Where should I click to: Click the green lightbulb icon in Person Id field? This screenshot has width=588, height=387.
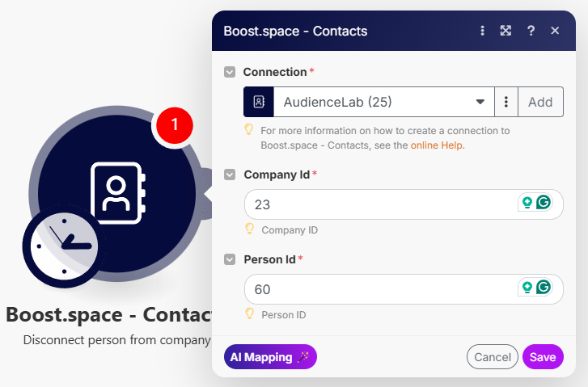pos(527,287)
